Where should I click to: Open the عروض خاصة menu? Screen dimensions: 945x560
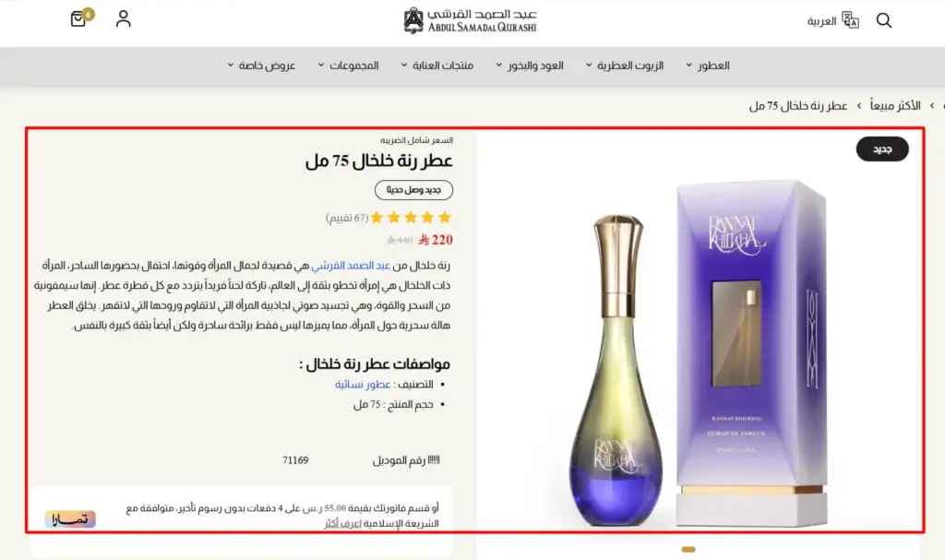pyautogui.click(x=261, y=66)
